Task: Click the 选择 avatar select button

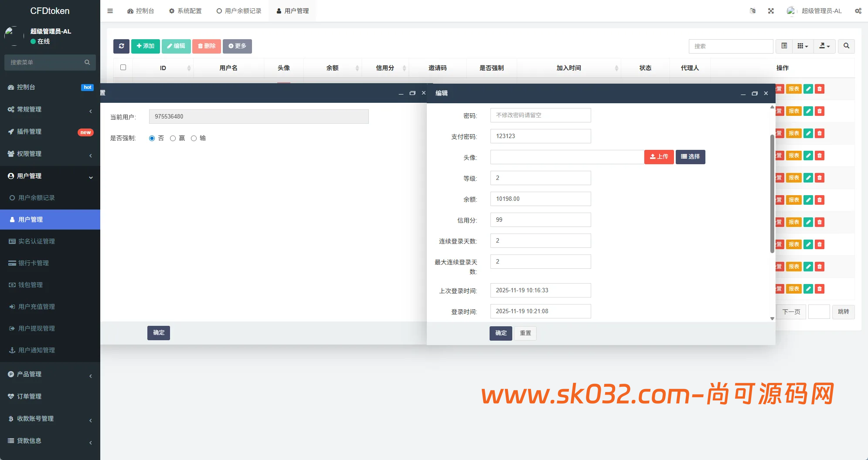Action: [691, 157]
